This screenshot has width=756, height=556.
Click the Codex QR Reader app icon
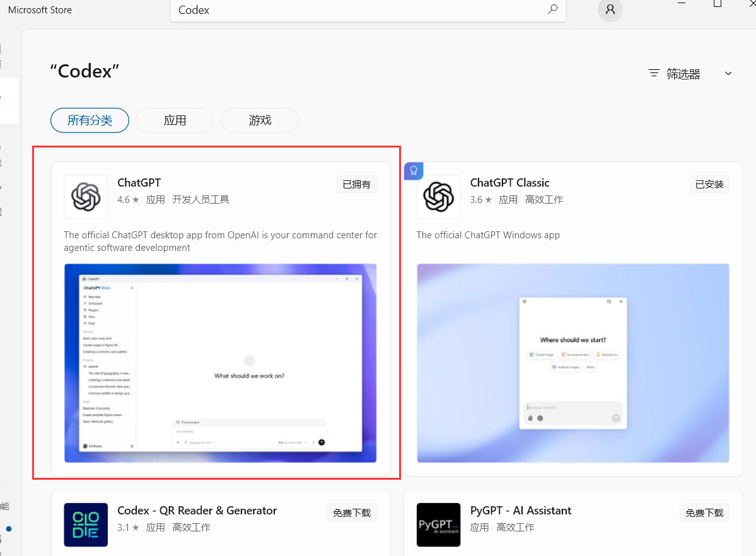(x=86, y=524)
